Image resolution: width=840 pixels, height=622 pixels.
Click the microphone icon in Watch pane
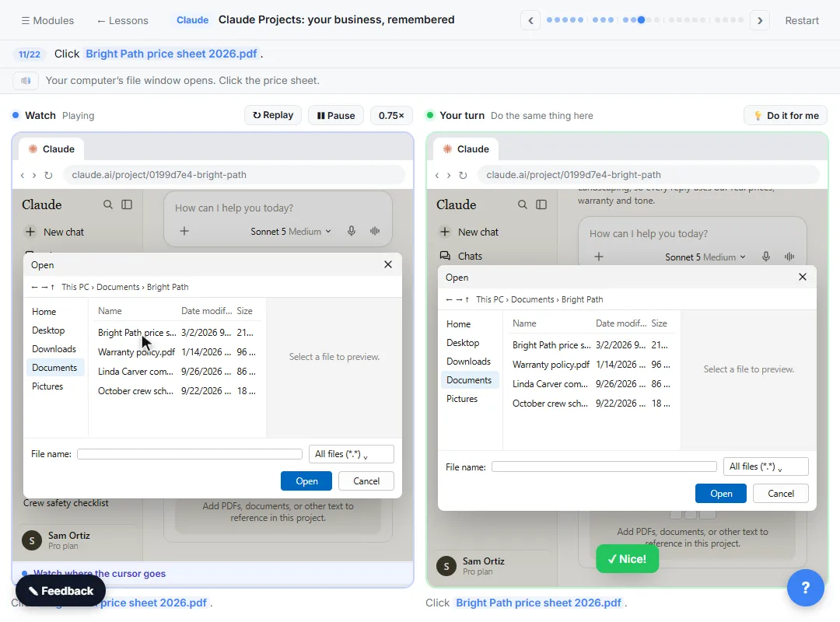tap(352, 231)
